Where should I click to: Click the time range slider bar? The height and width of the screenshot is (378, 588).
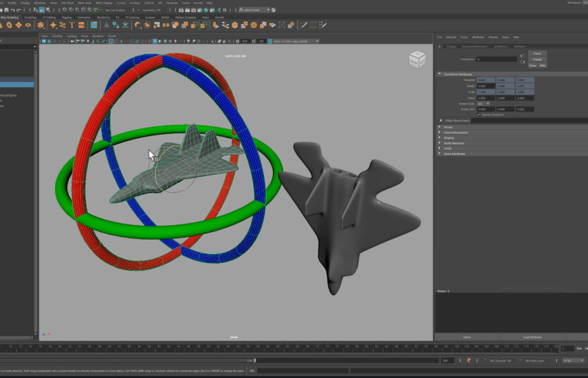tap(141, 360)
